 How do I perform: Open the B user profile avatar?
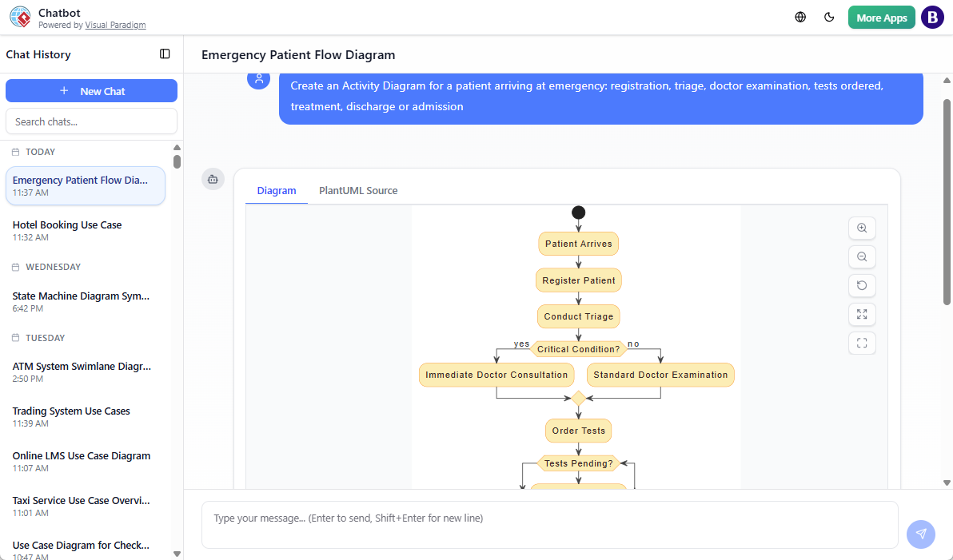click(932, 17)
